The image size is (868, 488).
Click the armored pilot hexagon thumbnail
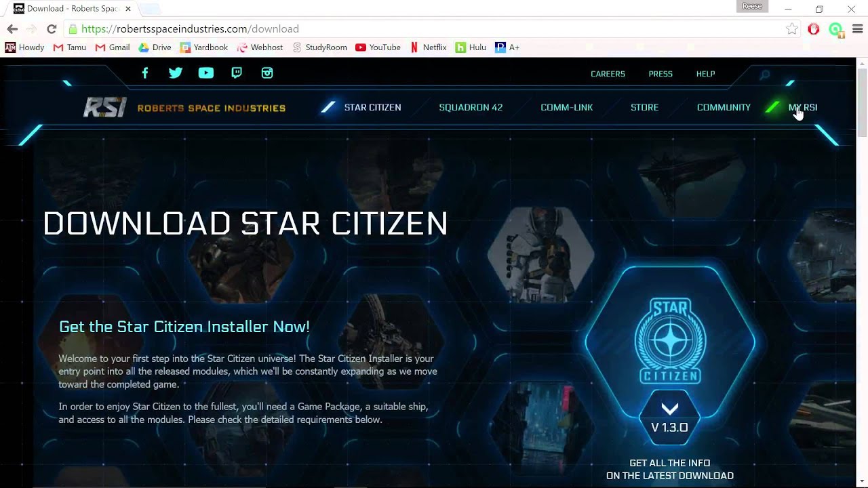541,255
